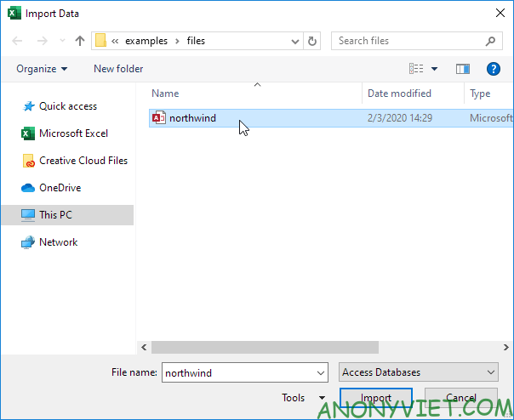Screen dimensions: 514x420
Task: Click the change view icon
Action: (417, 69)
